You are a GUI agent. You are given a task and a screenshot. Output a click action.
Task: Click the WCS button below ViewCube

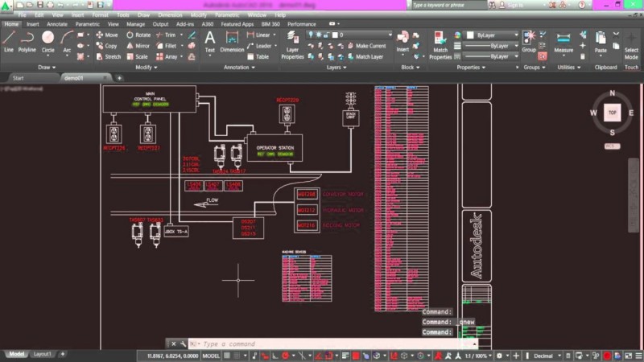(x=612, y=146)
